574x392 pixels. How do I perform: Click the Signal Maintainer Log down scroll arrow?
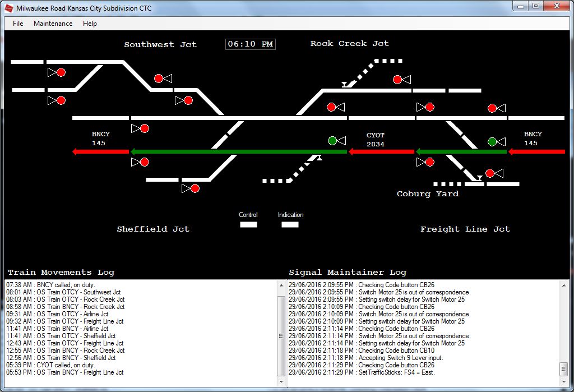coord(564,382)
